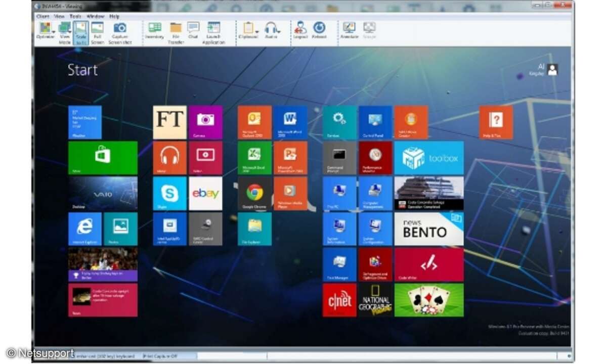
Task: Open the purple Camera tile
Action: [x=205, y=122]
